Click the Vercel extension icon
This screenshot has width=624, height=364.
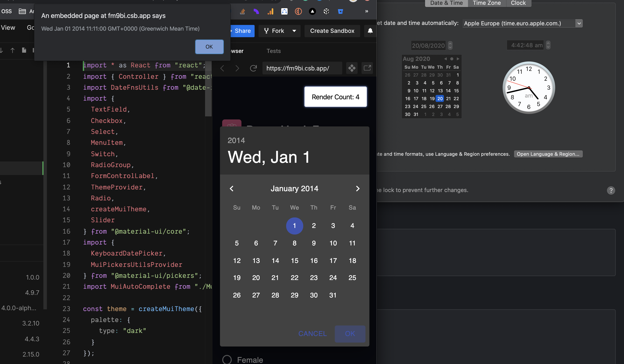pos(312,11)
